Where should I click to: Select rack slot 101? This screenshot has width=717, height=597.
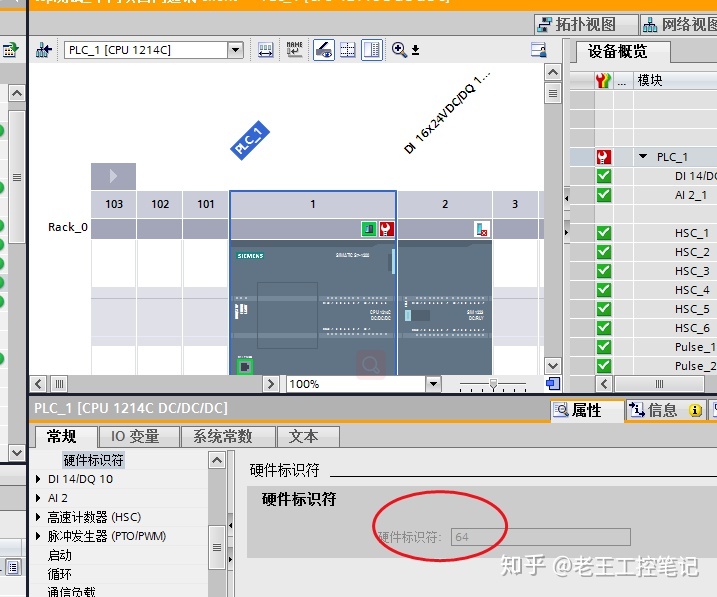[206, 204]
